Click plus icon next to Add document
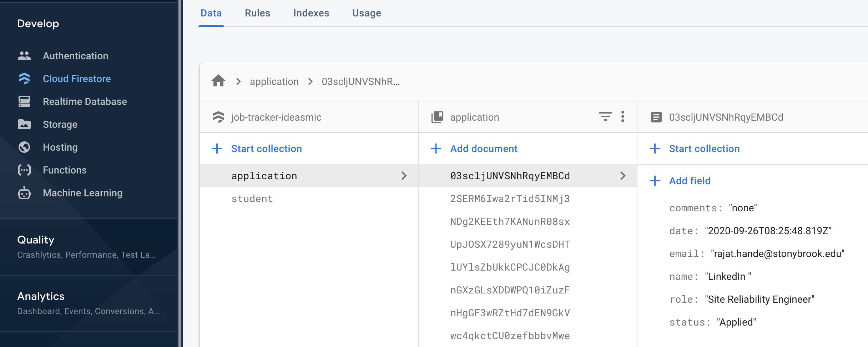 436,149
